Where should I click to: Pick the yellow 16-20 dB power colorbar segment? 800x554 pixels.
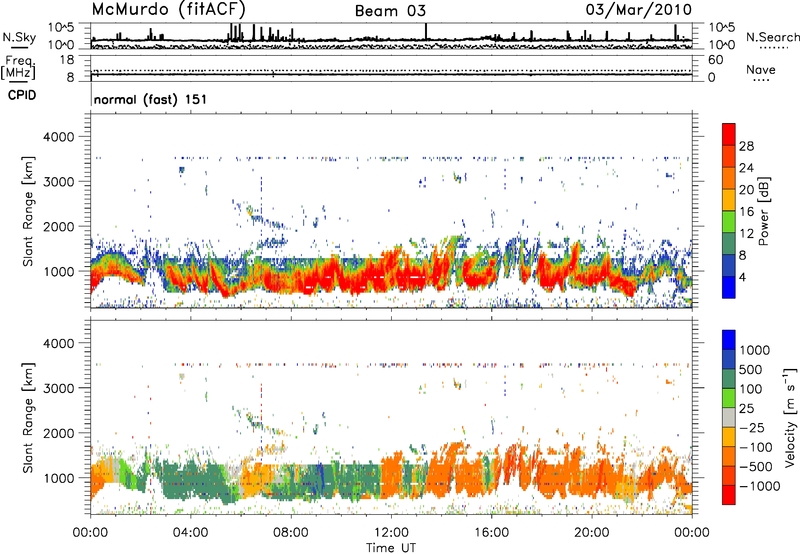pyautogui.click(x=729, y=200)
